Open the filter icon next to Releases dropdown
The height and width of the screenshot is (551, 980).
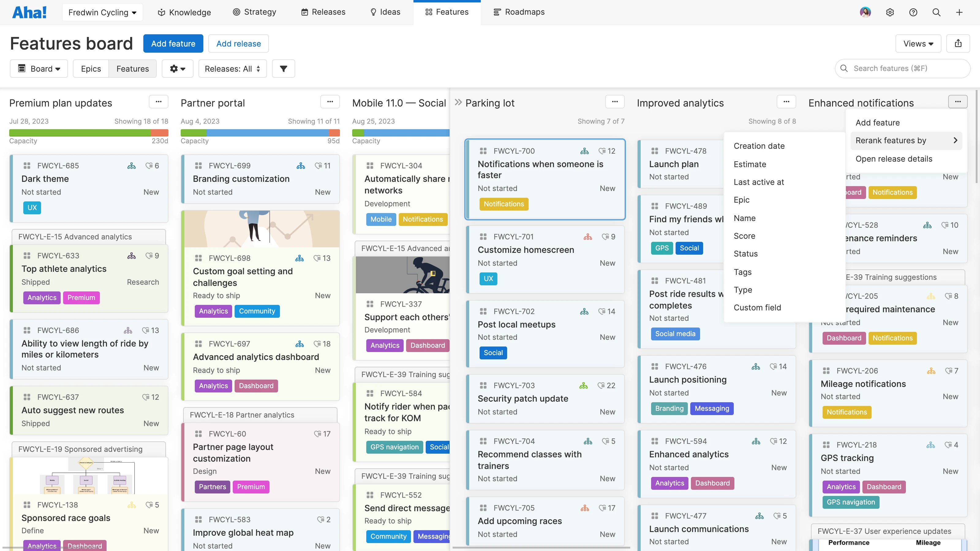283,69
